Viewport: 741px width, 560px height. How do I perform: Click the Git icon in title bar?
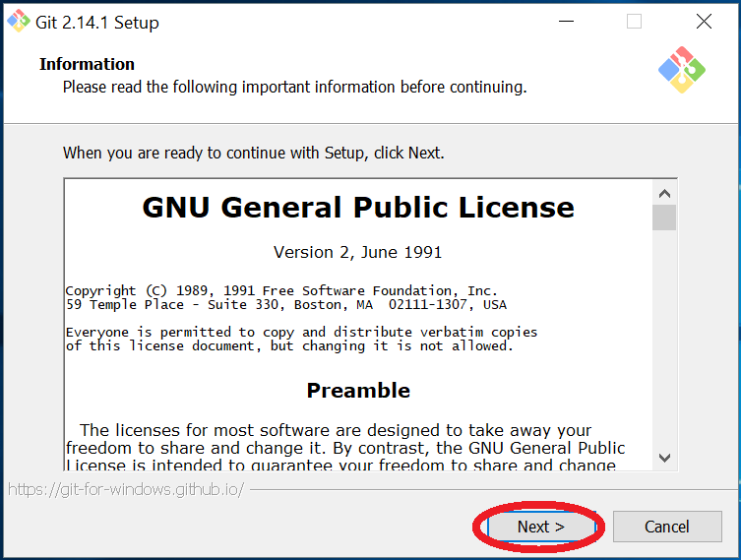[19, 22]
